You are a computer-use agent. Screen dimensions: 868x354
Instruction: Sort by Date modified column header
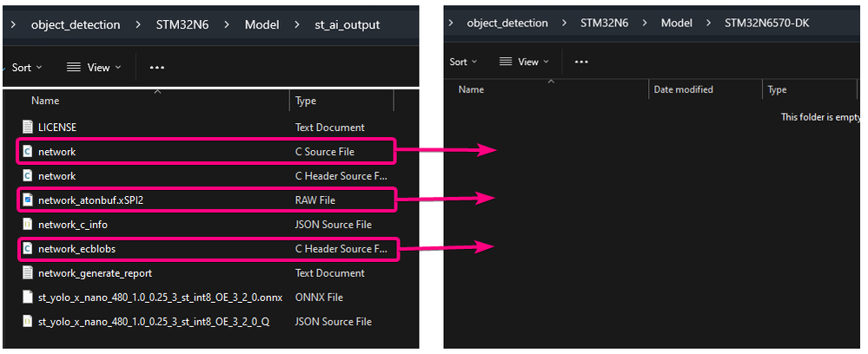point(683,89)
